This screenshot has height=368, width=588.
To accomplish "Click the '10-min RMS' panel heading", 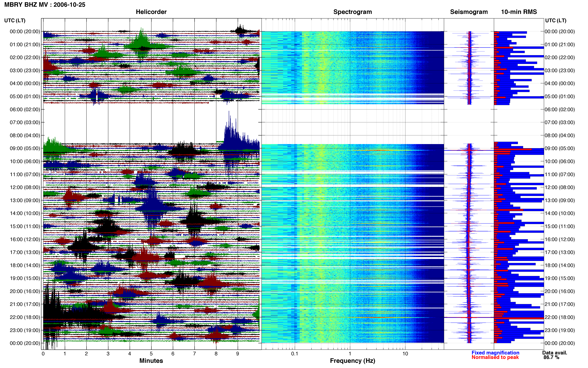I will 519,12.
